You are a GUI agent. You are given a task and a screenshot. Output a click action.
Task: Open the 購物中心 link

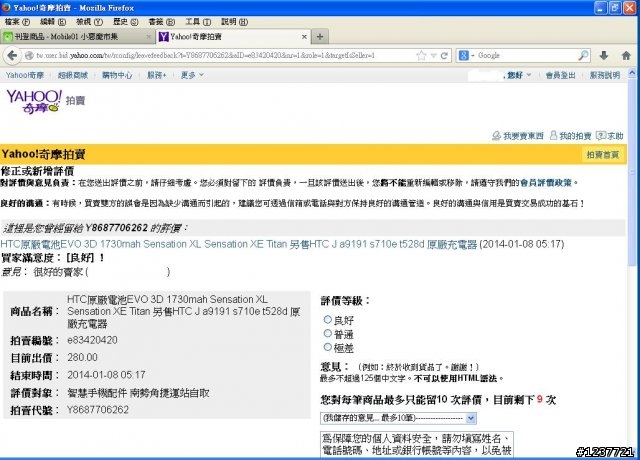[117, 75]
